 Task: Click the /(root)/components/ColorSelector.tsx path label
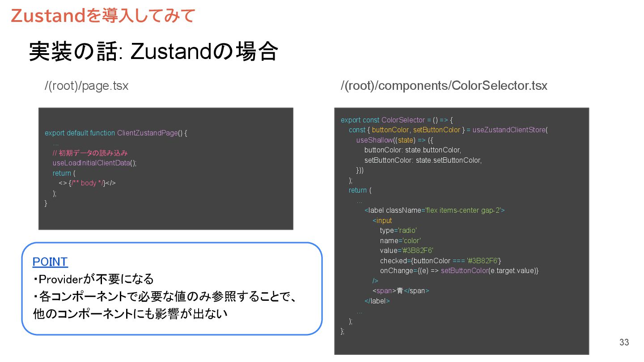point(444,85)
